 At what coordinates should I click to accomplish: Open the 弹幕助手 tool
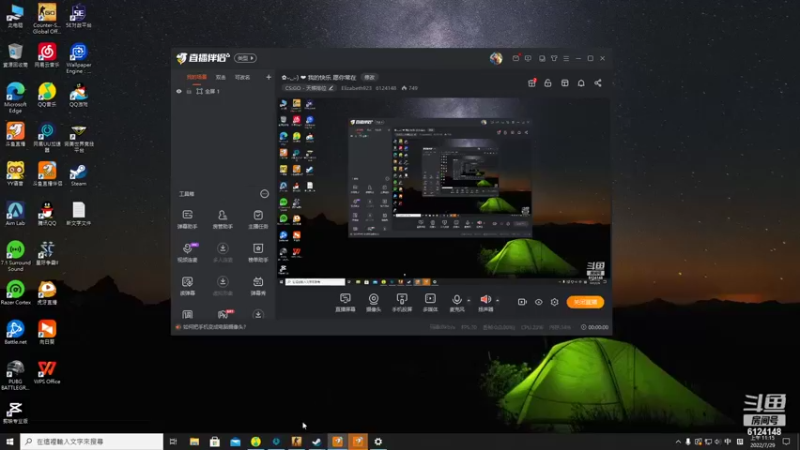pos(187,219)
